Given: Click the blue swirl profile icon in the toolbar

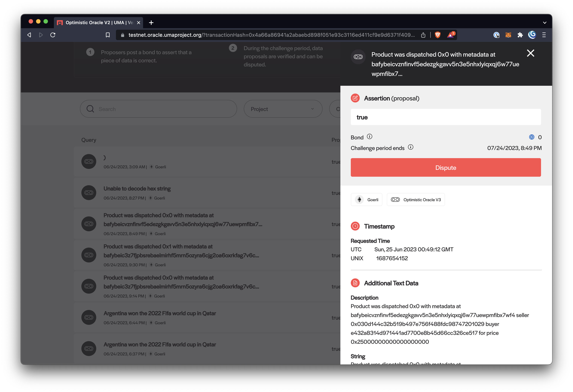Looking at the screenshot, I should point(532,35).
